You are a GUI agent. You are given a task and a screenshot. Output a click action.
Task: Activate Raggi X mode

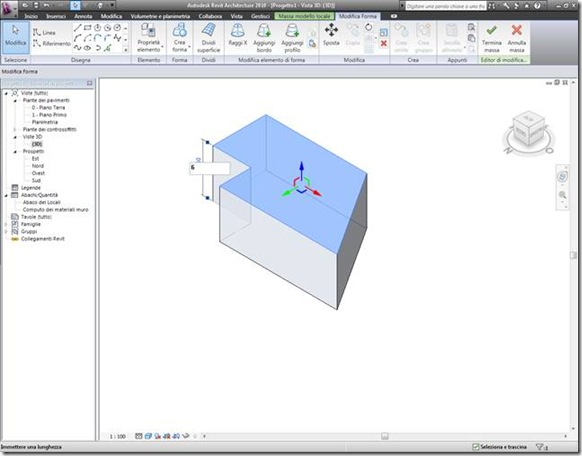pos(238,35)
